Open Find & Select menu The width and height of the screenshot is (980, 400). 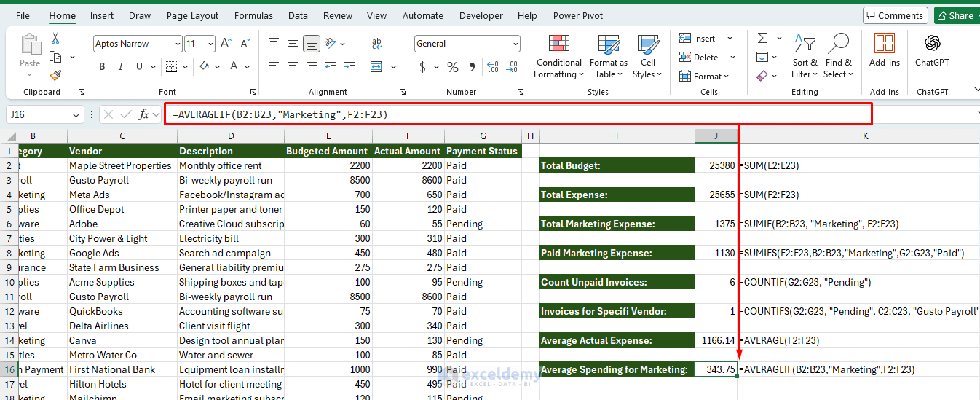click(839, 56)
